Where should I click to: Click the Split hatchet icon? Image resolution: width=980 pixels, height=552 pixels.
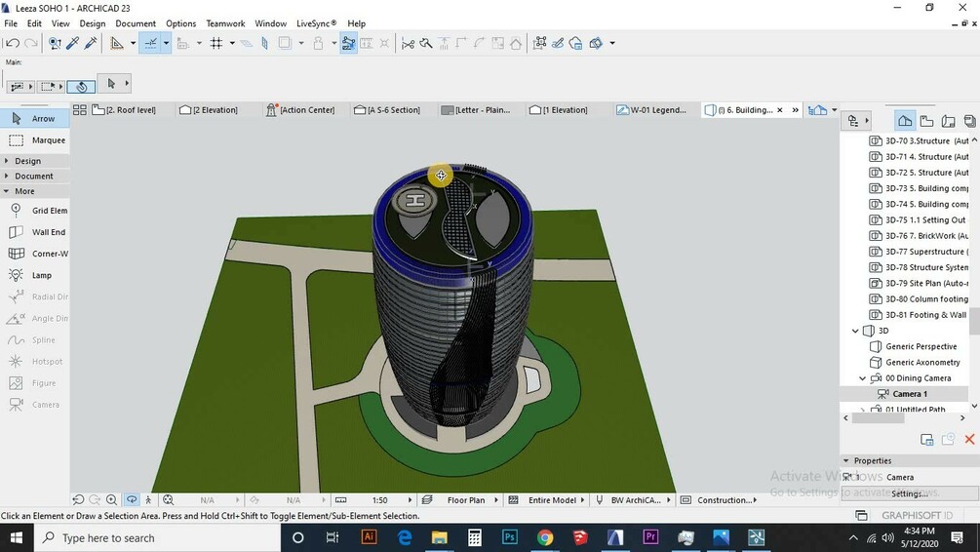[x=426, y=43]
